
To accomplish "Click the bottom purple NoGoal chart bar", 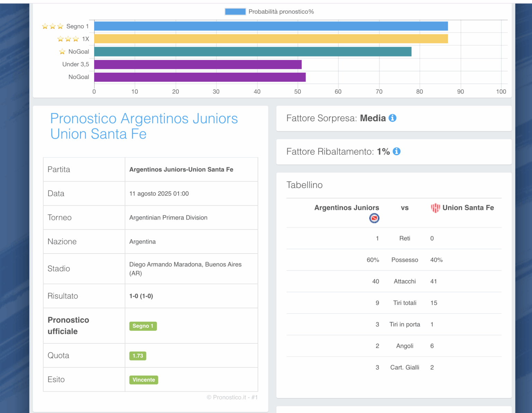I will (200, 77).
